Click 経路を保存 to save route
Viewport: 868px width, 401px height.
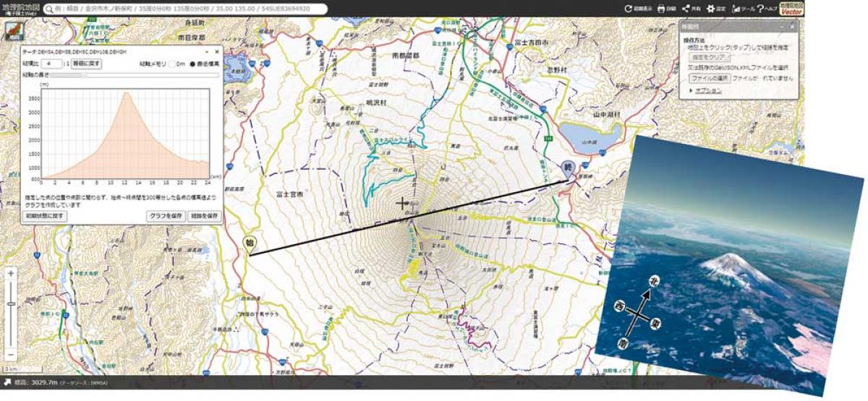(204, 216)
